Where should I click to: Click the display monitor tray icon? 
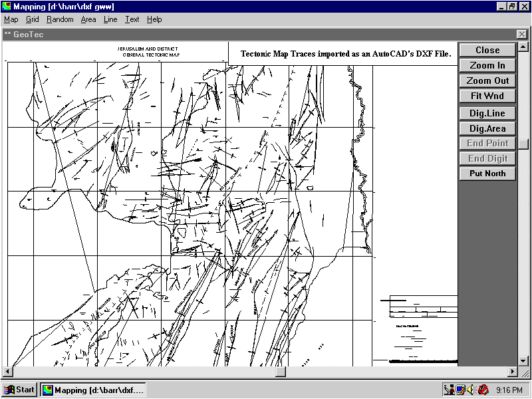(460, 390)
